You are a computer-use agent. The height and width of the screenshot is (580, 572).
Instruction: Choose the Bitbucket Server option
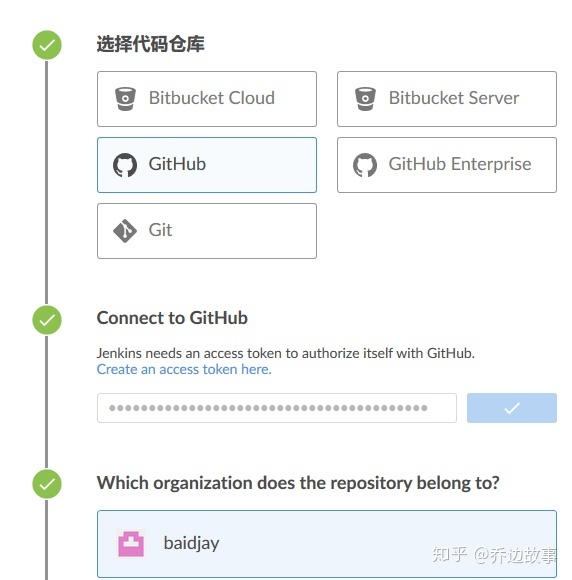(x=447, y=99)
